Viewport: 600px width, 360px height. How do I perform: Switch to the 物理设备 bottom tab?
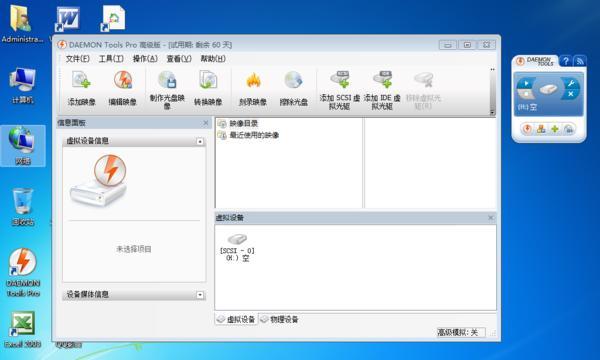(279, 319)
